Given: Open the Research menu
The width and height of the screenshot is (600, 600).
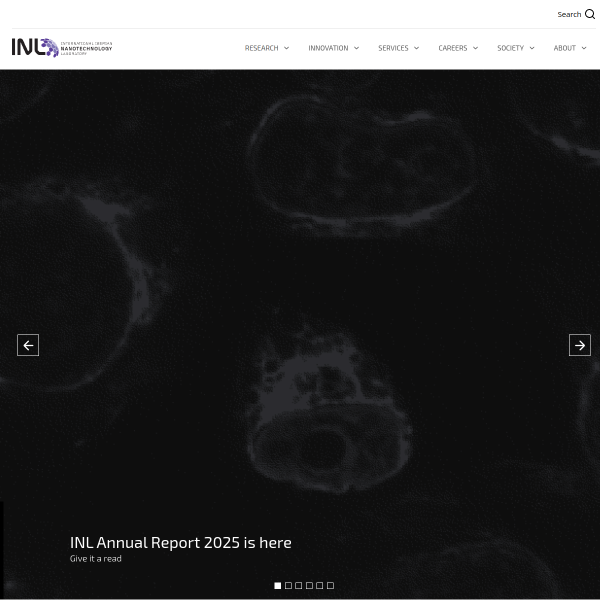Looking at the screenshot, I should [x=261, y=48].
